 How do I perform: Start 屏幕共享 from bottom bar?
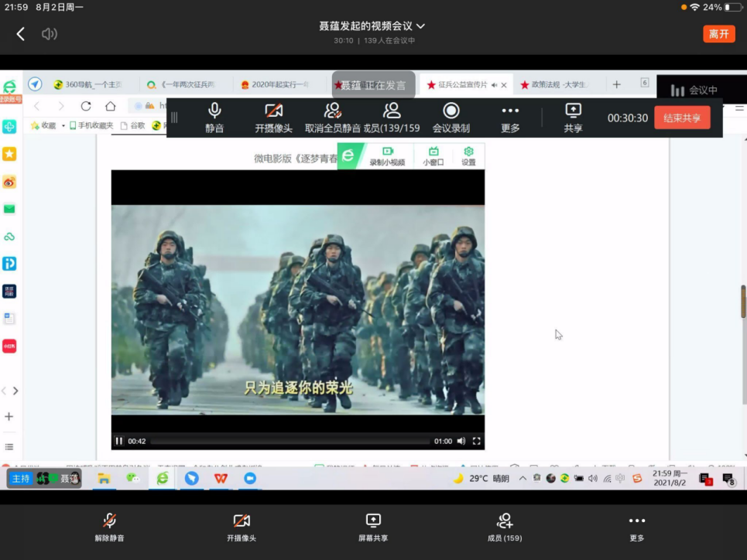(x=373, y=527)
